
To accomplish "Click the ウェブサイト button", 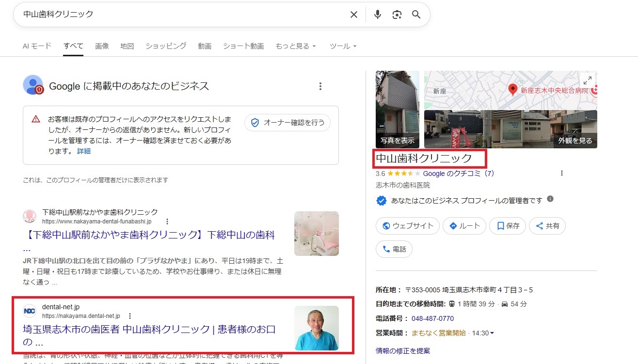I will point(408,226).
